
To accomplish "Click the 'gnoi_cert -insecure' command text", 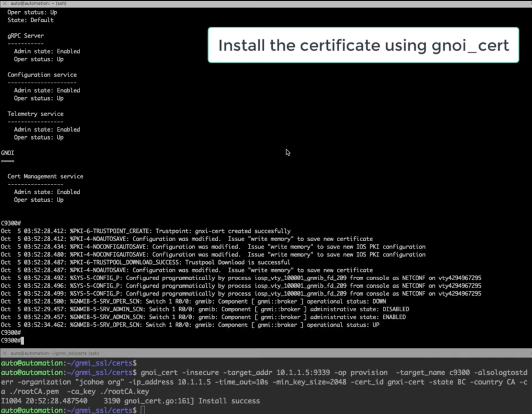I will tap(180, 372).
